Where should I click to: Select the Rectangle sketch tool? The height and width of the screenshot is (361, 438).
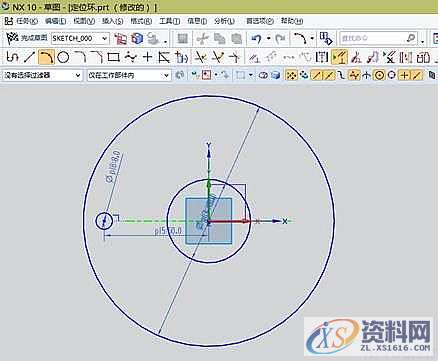pos(114,57)
